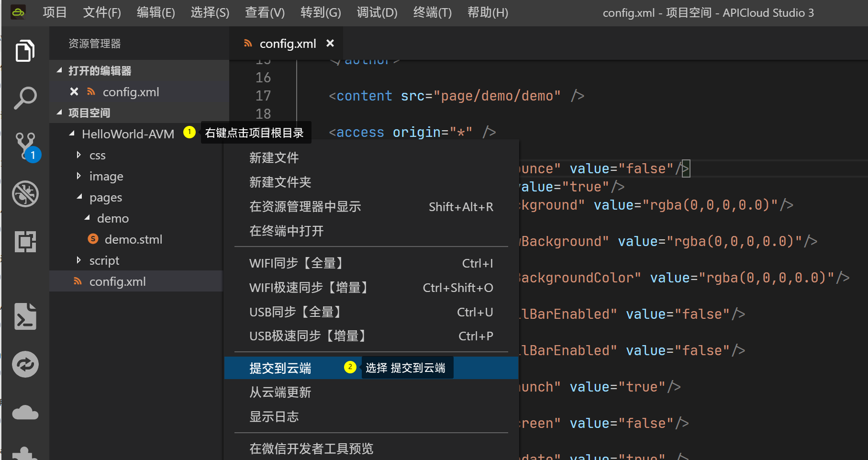The width and height of the screenshot is (868, 460).
Task: Select 在微信开发者工具预览 menu entry
Action: pos(371,449)
